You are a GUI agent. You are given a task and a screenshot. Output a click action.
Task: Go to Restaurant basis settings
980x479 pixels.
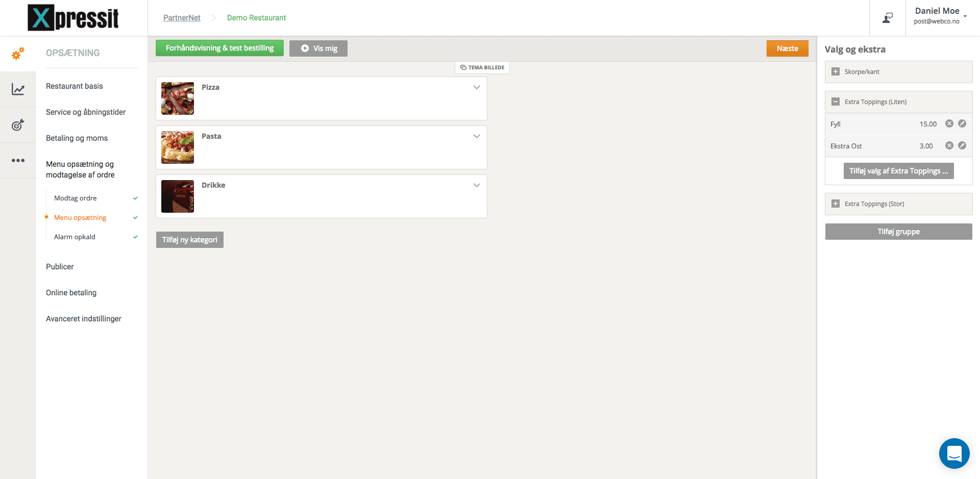coord(75,86)
